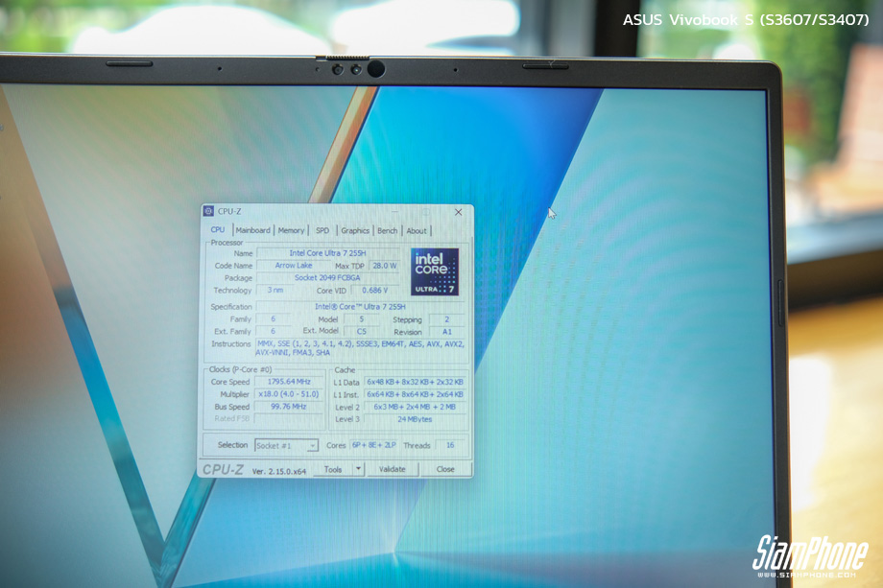Click the Intel Core Ultra 7 logo
This screenshot has width=883, height=588.
434,271
